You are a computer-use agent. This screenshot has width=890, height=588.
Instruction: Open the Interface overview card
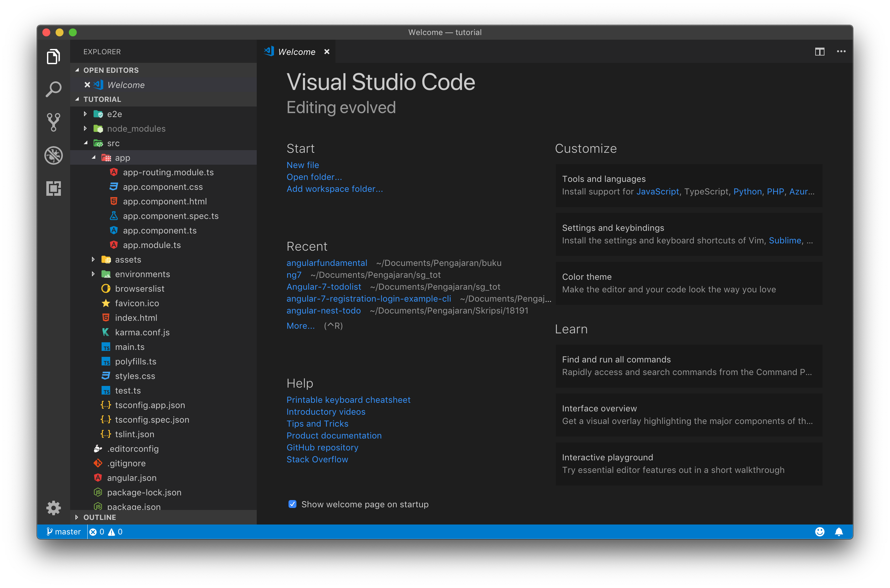[x=689, y=415]
